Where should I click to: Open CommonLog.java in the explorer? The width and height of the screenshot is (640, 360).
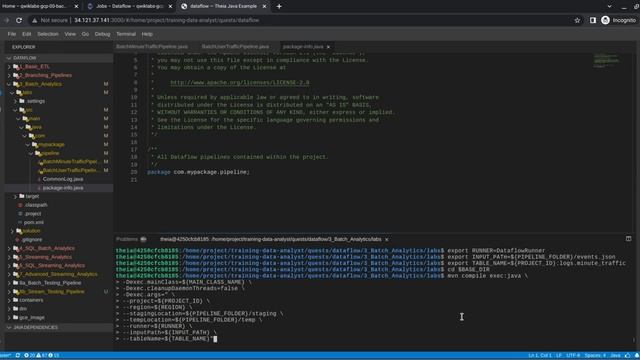coord(62,179)
